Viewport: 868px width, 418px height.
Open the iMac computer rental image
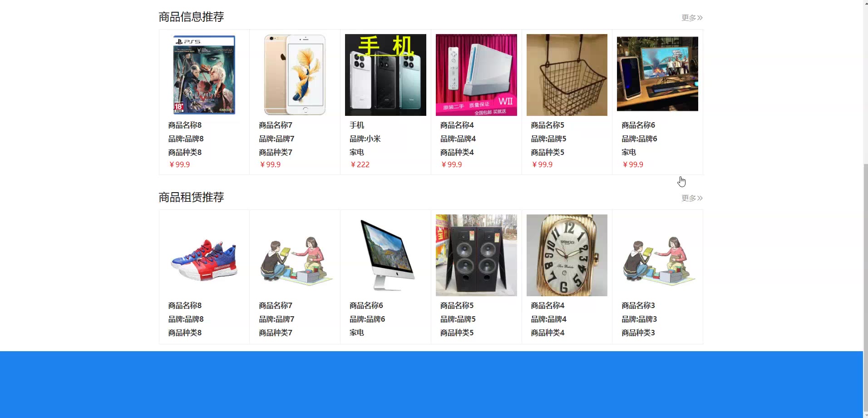[385, 255]
